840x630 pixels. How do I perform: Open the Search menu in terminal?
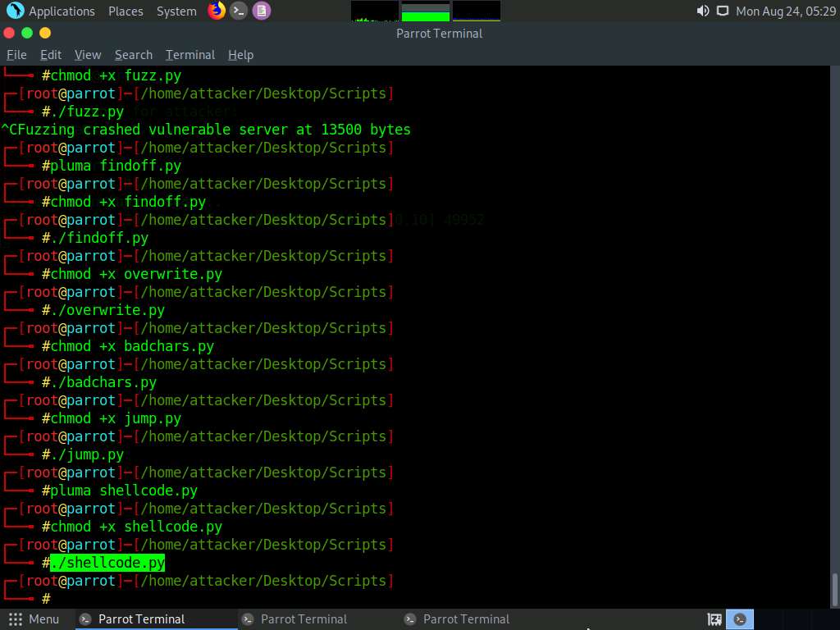tap(134, 55)
